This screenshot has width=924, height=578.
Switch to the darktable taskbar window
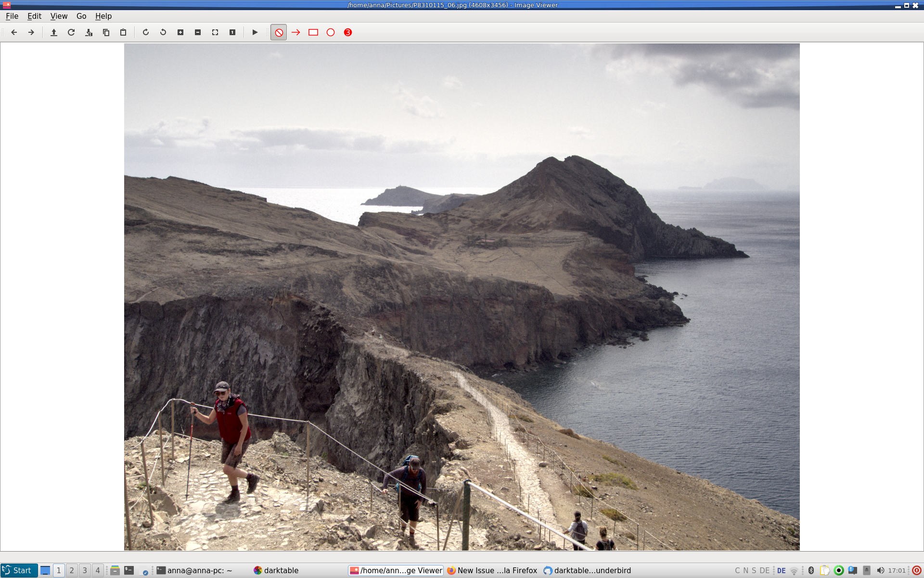pos(281,570)
